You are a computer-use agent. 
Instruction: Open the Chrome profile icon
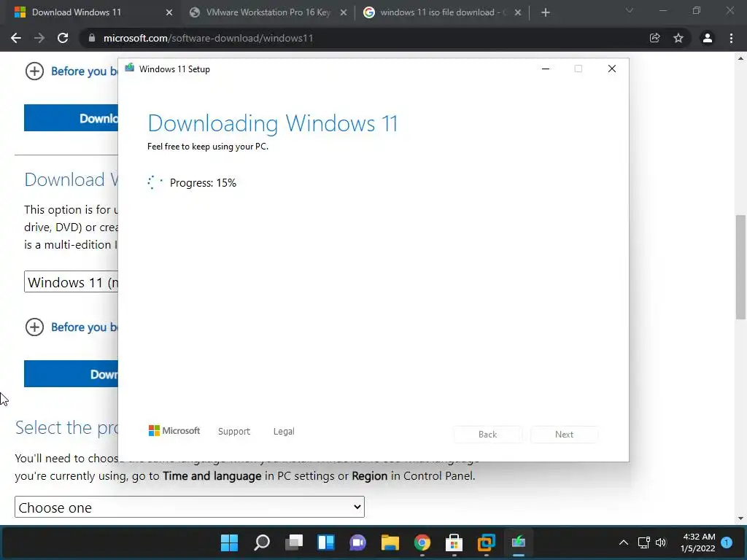tap(708, 38)
